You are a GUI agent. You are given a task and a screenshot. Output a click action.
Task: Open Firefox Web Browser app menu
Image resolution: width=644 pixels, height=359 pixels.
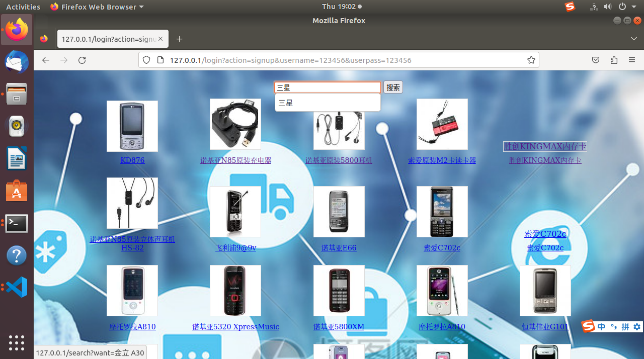point(97,7)
